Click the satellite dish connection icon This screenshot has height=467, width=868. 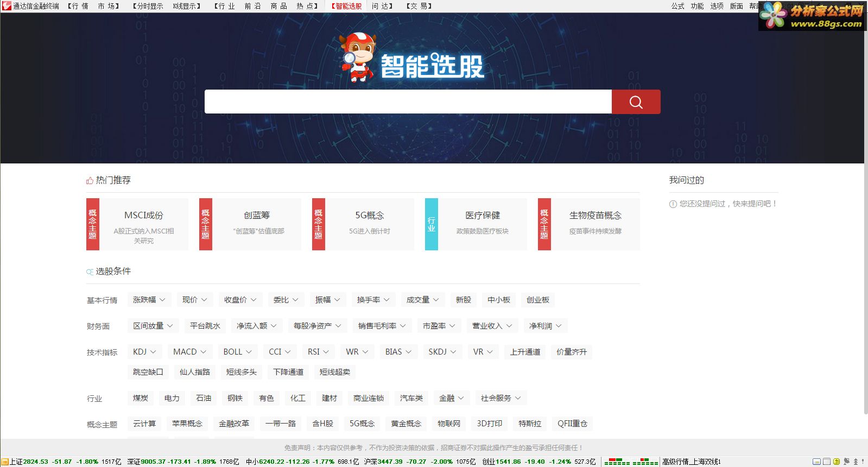point(846,462)
